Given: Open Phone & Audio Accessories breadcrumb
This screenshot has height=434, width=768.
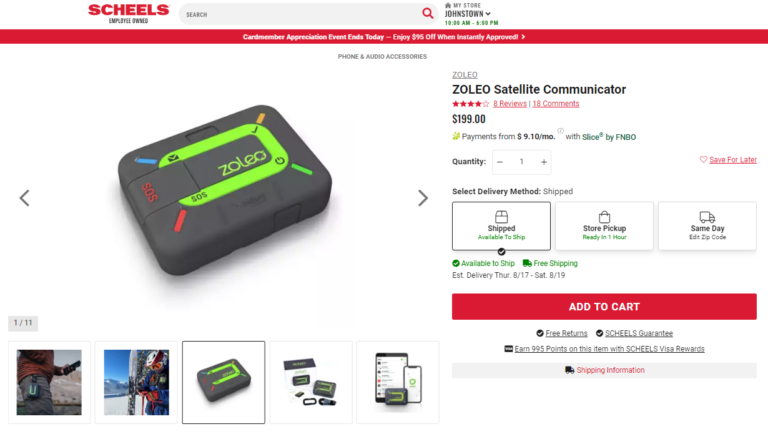Looking at the screenshot, I should (382, 57).
